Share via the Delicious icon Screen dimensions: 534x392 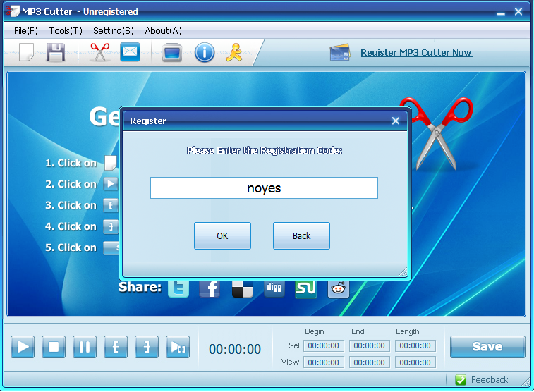[x=243, y=289]
